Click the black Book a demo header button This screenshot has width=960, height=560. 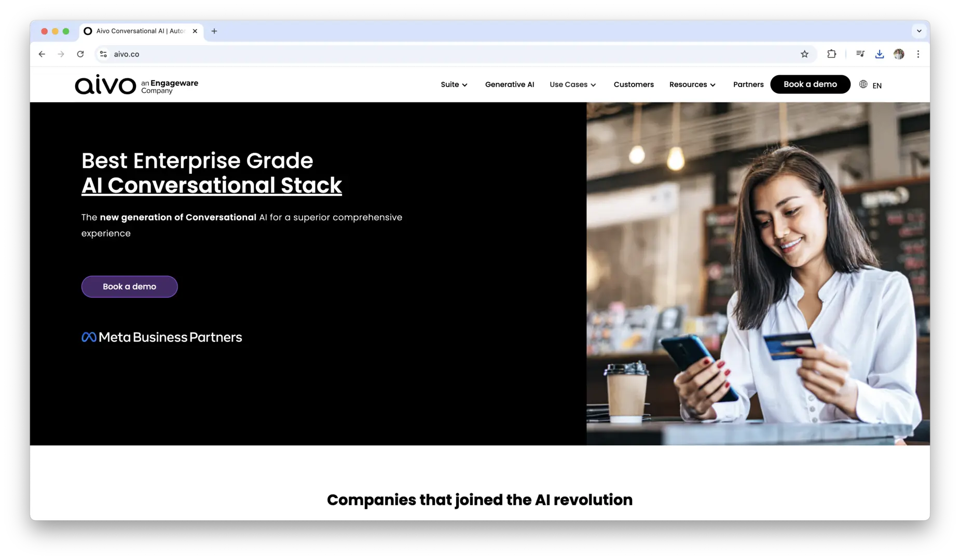point(810,84)
